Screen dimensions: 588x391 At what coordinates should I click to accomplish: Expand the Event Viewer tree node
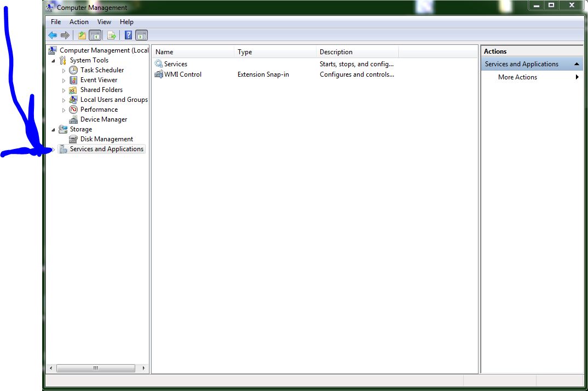[64, 81]
